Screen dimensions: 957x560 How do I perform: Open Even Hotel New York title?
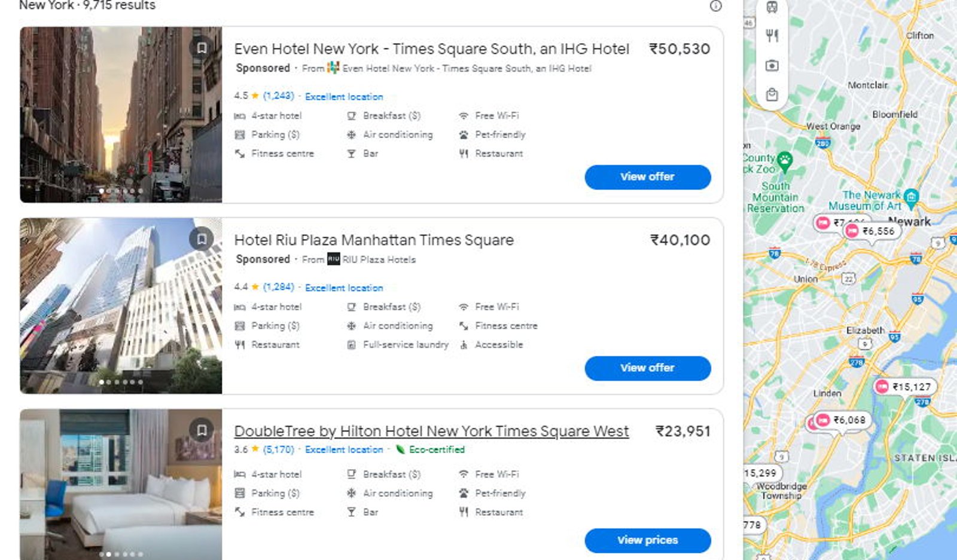(x=432, y=49)
